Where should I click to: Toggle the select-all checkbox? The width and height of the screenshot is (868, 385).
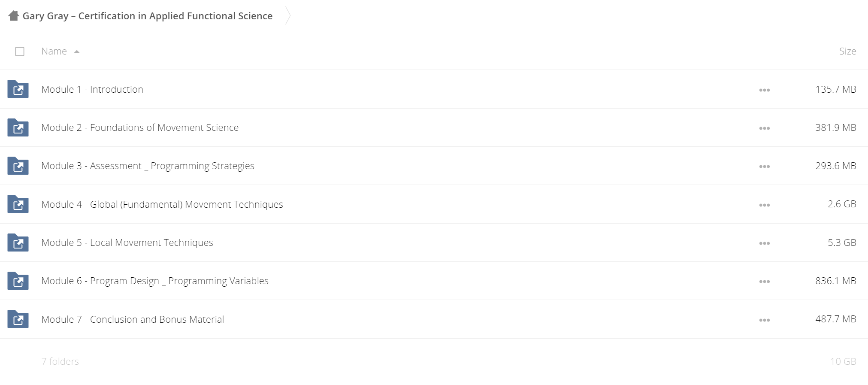[20, 52]
